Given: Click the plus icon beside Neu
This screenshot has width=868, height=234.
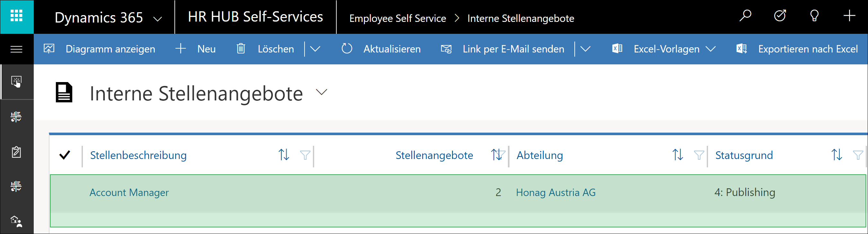Looking at the screenshot, I should click(x=181, y=49).
